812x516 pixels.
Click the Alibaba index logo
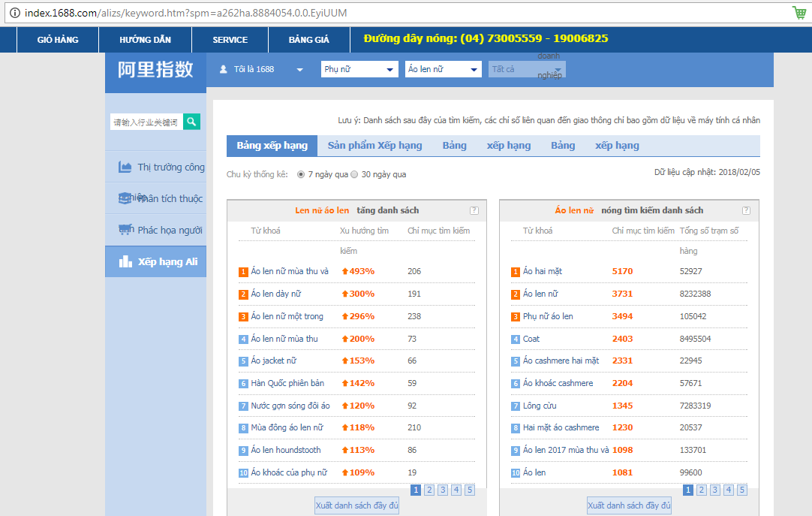tap(155, 69)
